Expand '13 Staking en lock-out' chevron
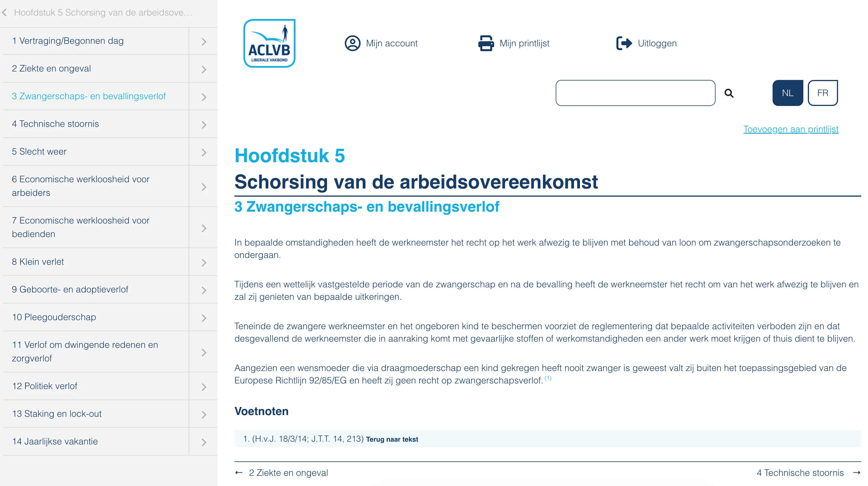This screenshot has width=868, height=486. (x=204, y=415)
